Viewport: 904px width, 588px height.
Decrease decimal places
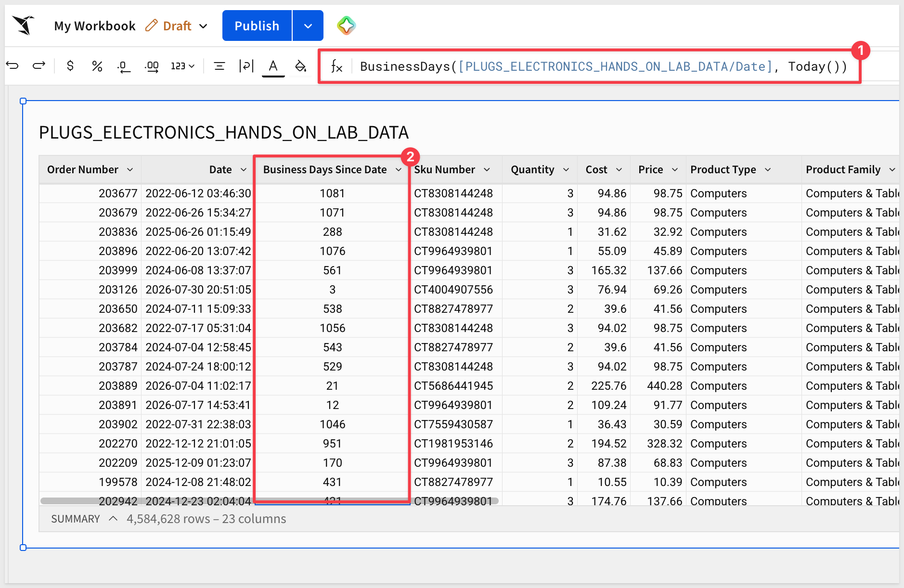[x=124, y=66]
